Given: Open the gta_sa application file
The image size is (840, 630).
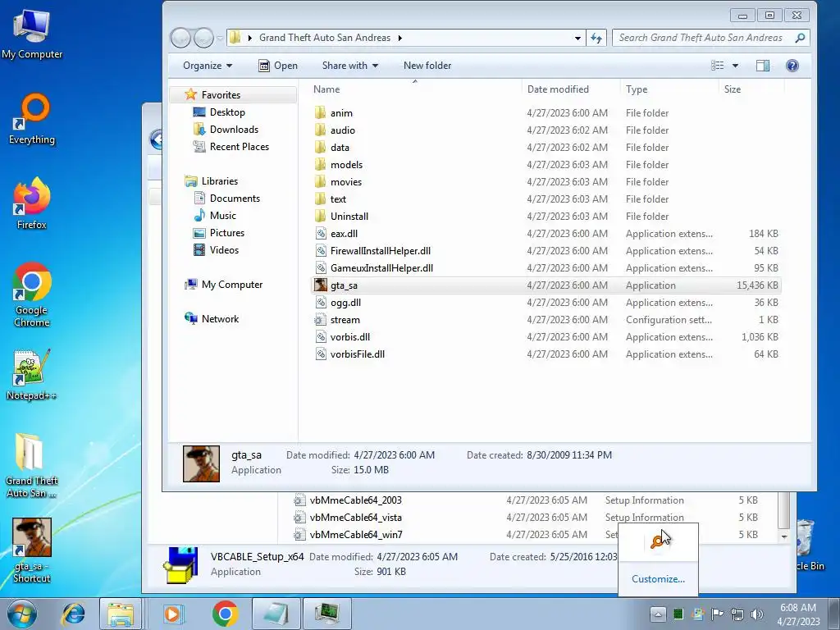Looking at the screenshot, I should (x=546, y=285).
